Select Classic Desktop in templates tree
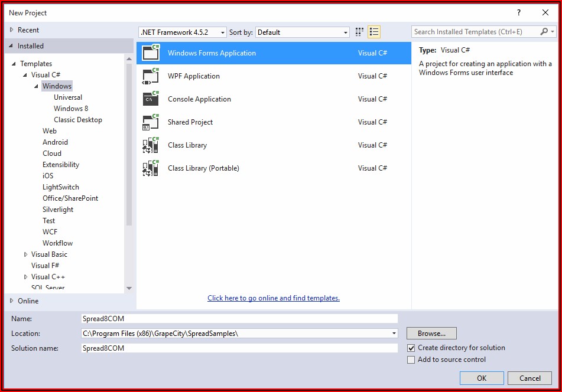562x392 pixels. pyautogui.click(x=78, y=120)
